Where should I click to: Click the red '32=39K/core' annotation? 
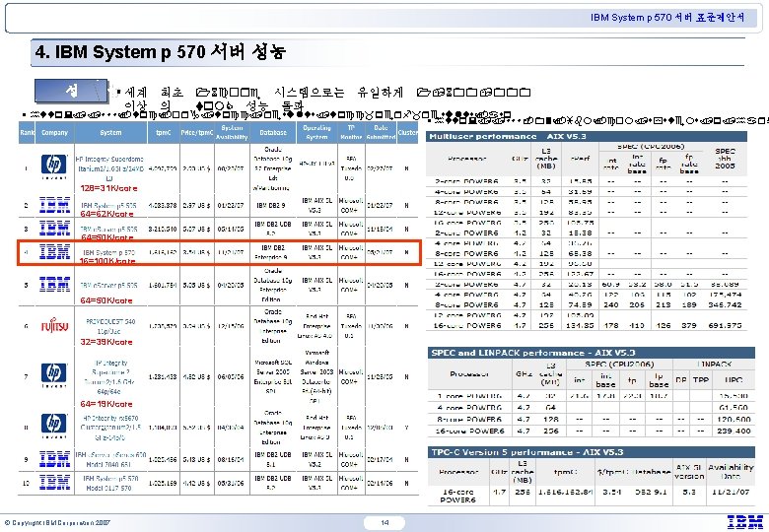coord(106,342)
